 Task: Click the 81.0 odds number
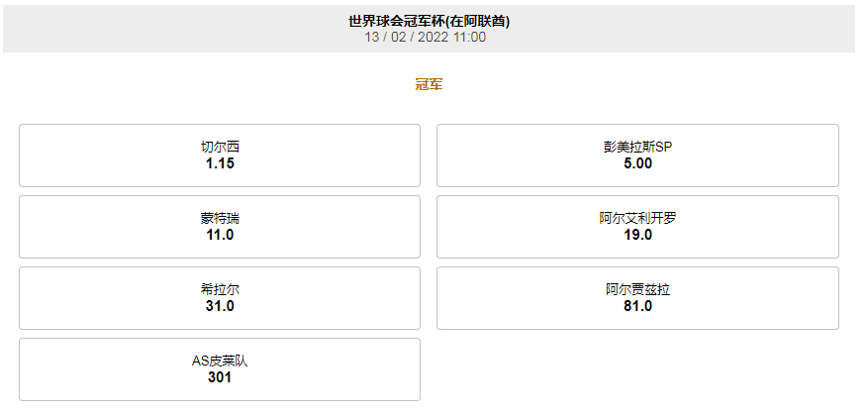tap(637, 306)
